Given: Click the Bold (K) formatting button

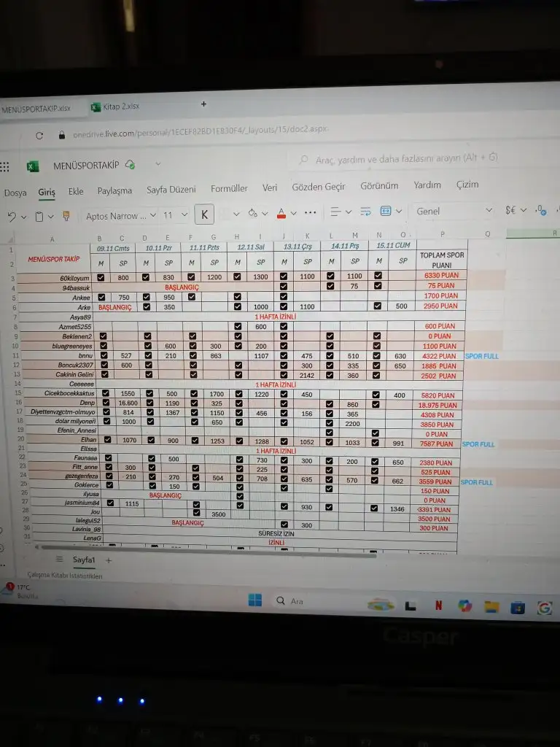Looking at the screenshot, I should pyautogui.click(x=204, y=214).
